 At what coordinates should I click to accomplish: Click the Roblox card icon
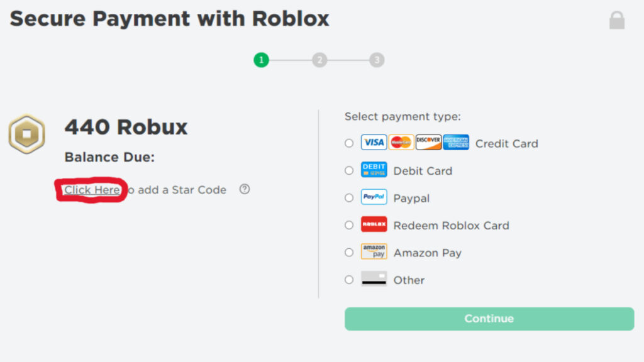(x=374, y=225)
